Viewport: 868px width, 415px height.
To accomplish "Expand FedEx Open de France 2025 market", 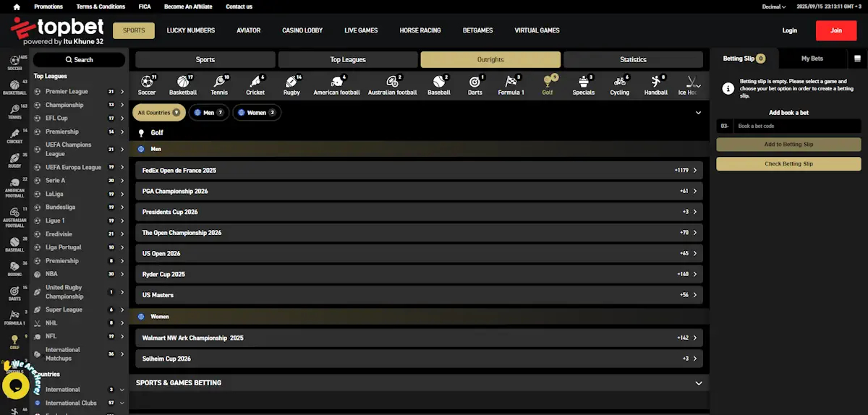I will point(419,171).
